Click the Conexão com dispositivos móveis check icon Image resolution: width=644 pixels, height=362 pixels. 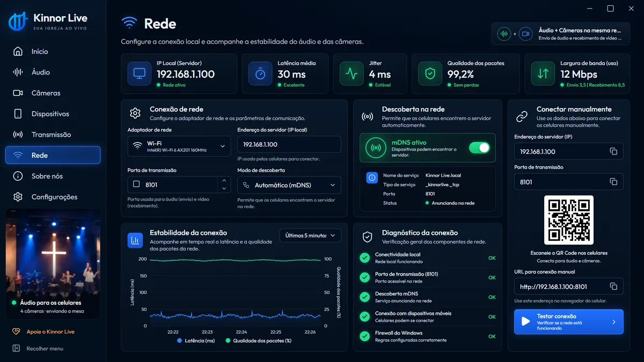click(365, 316)
